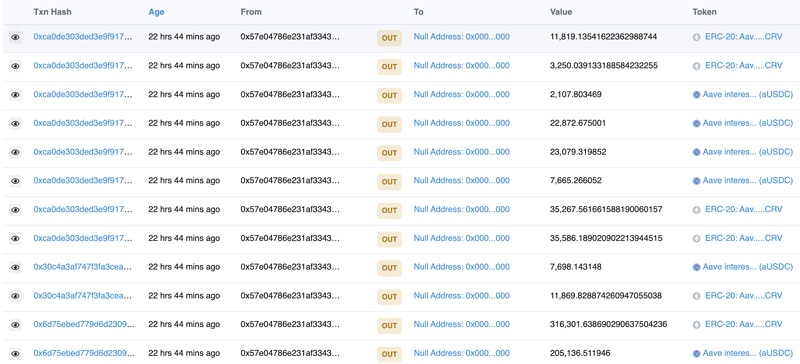The image size is (800, 364).
Task: Open 0x30c4a3af747f3fa3cea hash on 7,698.143148 row
Action: 83,266
